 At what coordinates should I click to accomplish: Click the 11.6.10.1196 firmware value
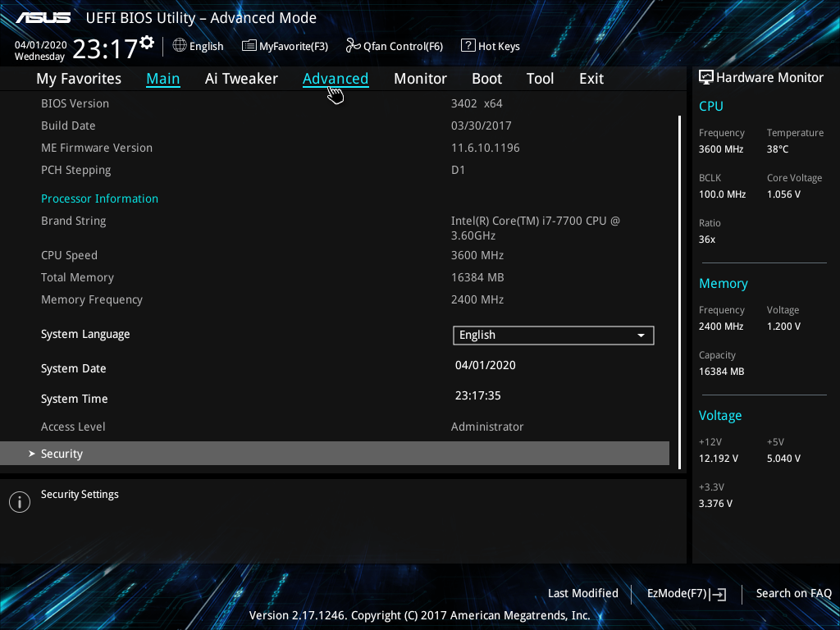(x=486, y=148)
